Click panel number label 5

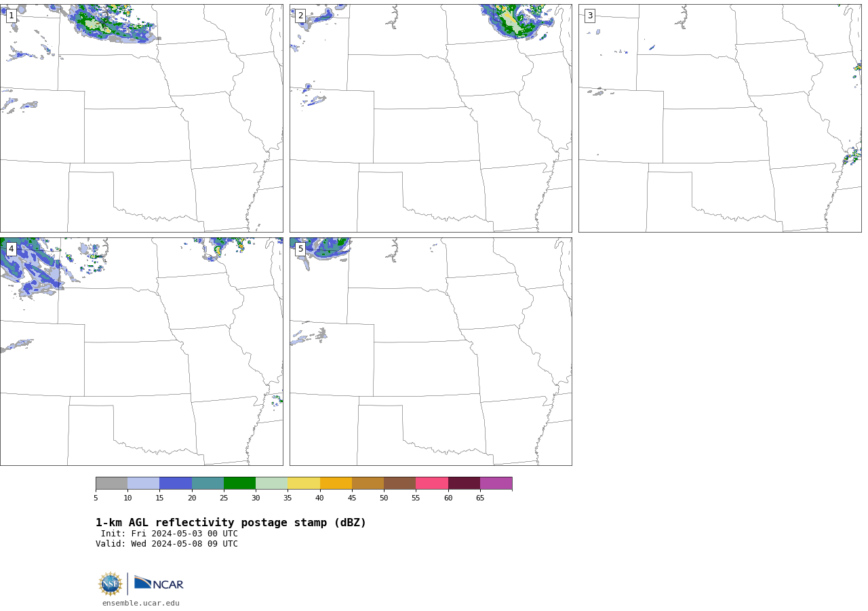(x=300, y=249)
